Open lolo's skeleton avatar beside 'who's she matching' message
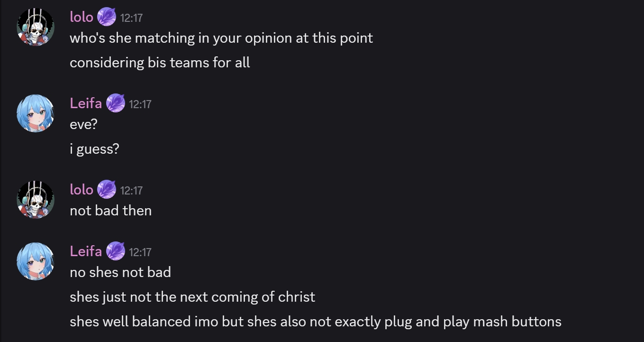The width and height of the screenshot is (644, 342). 36,27
